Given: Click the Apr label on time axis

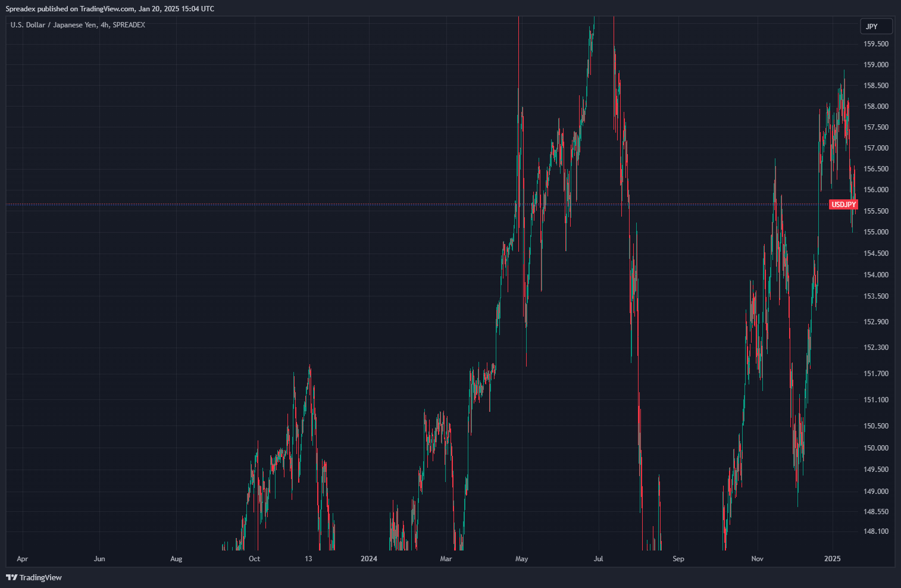Looking at the screenshot, I should click(x=22, y=559).
